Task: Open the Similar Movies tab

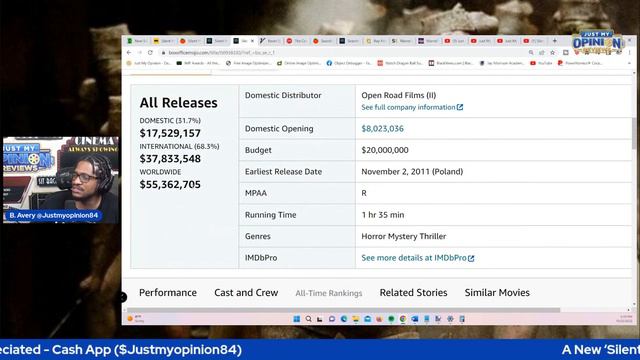Action: 497,293
